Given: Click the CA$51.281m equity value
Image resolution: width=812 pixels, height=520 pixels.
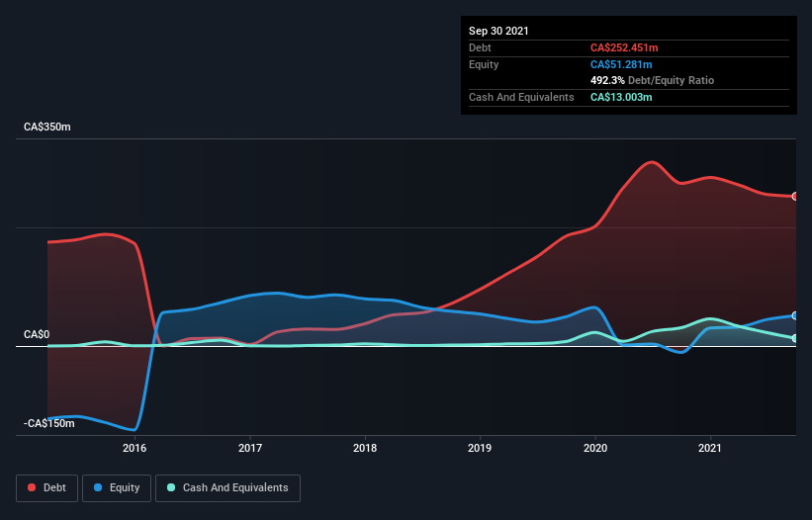Looking at the screenshot, I should [x=621, y=64].
